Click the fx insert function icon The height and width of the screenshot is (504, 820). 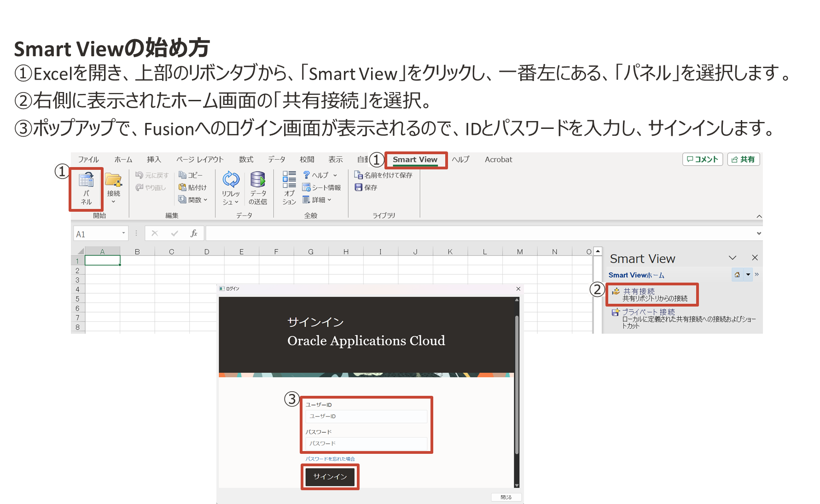(194, 233)
